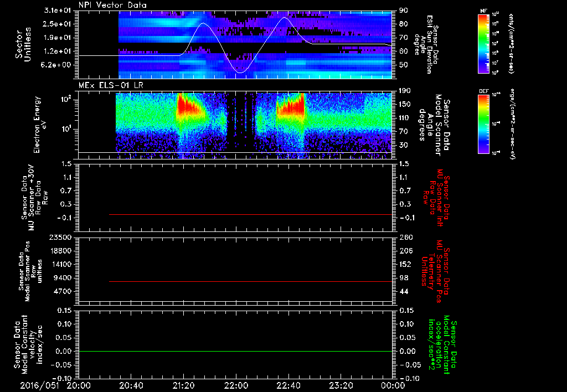
Task: Click the "22:40" time axis label
Action: (288, 385)
